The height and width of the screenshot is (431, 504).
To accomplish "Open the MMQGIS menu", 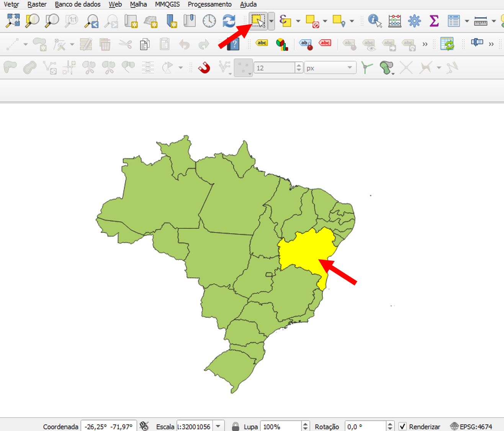I will click(167, 4).
